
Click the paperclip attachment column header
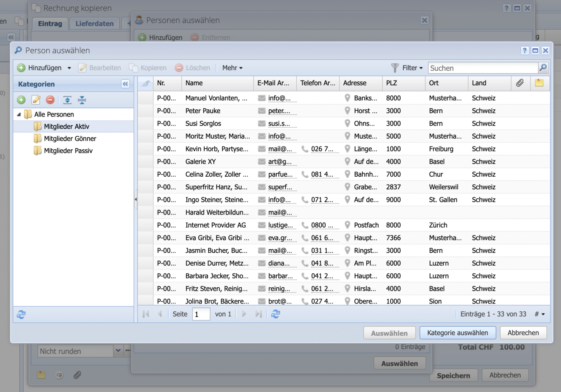click(x=520, y=83)
